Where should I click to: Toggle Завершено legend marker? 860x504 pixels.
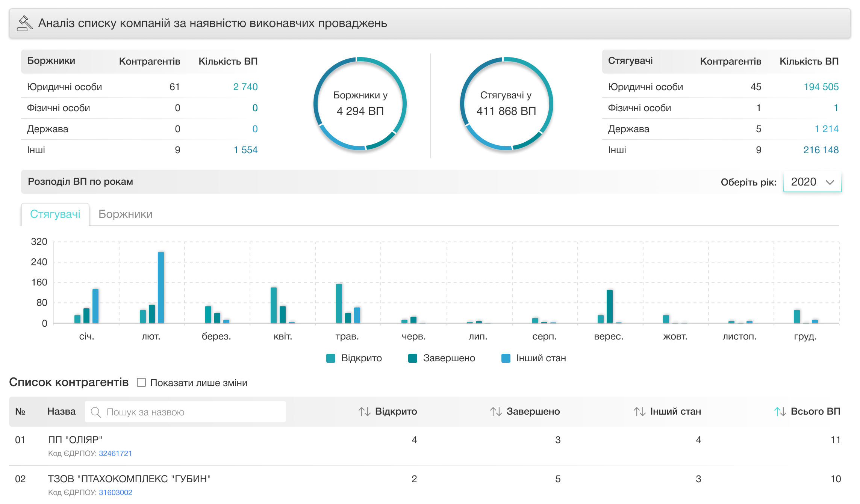tap(413, 358)
